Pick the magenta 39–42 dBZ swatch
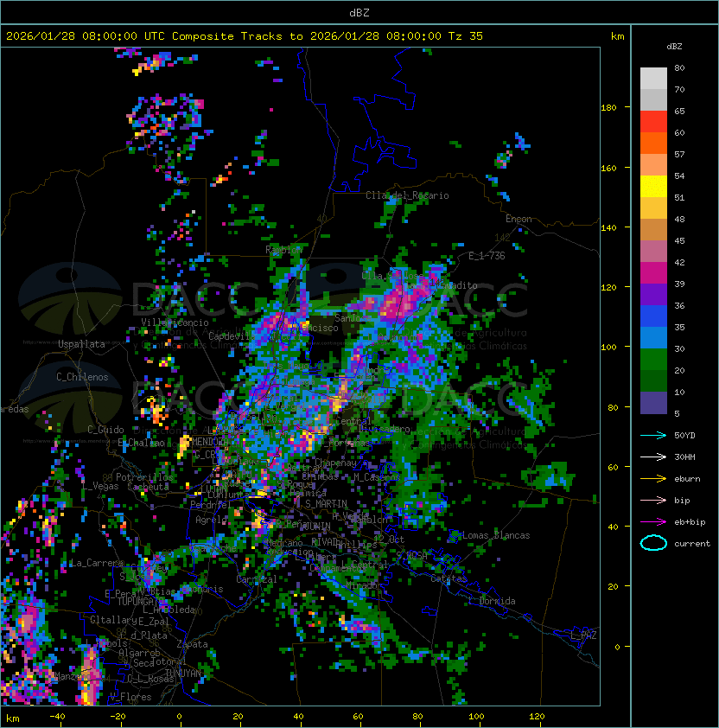Screen dimensions: 719x728 pos(653,272)
